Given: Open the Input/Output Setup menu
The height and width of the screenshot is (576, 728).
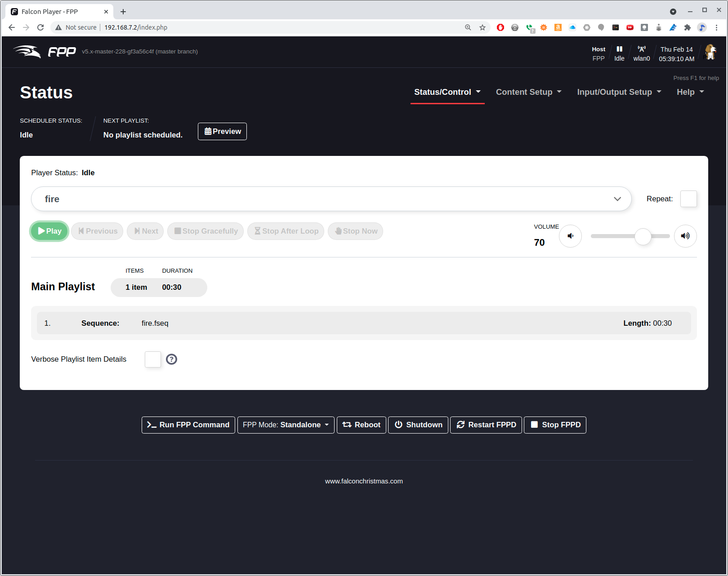Looking at the screenshot, I should pos(619,92).
